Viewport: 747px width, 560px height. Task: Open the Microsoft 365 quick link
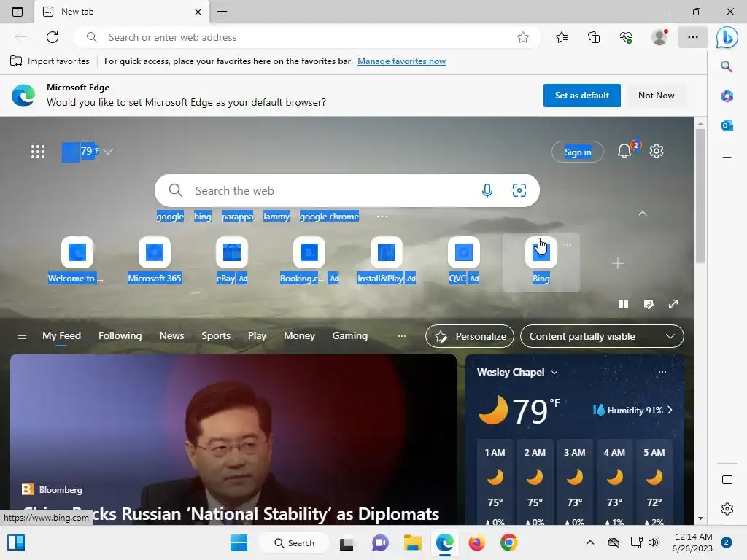tap(155, 261)
